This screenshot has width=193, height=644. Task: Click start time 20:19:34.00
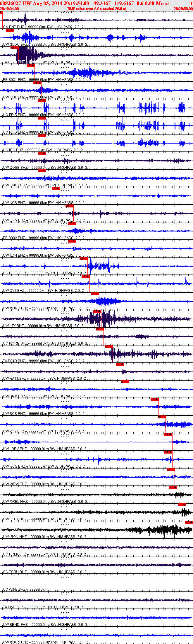(x=9, y=9)
